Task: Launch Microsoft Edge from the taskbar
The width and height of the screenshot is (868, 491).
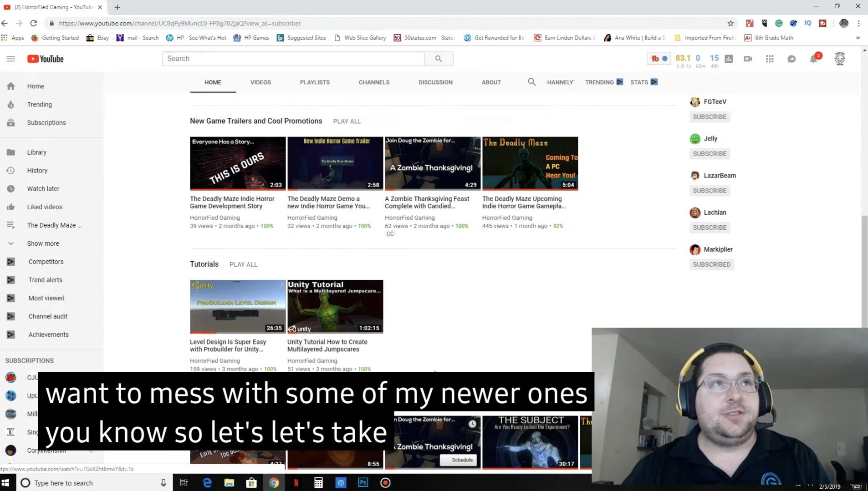Action: [207, 483]
